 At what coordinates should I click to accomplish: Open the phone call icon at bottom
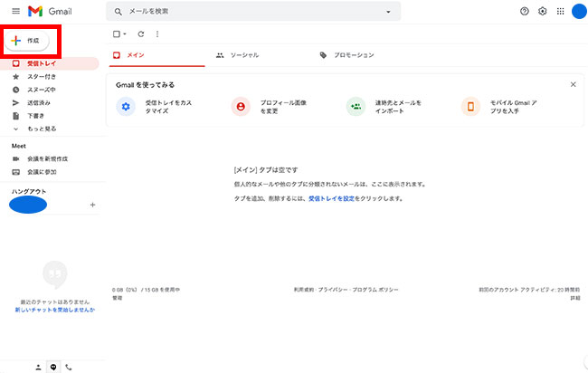68,368
